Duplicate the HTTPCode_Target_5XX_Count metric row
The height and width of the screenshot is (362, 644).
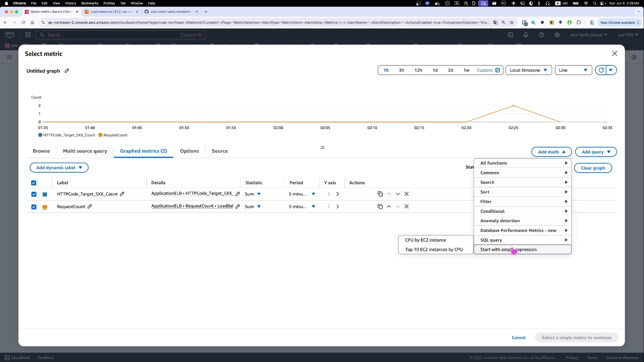(x=380, y=194)
